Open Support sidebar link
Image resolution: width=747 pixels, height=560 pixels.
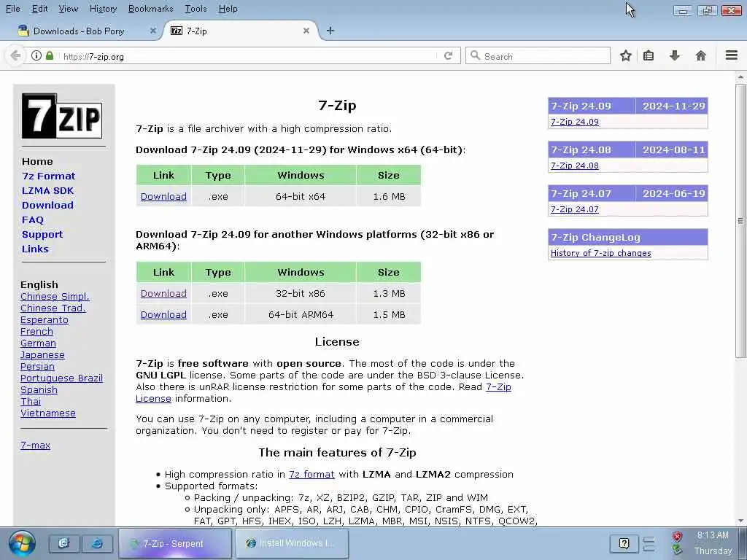tap(42, 234)
